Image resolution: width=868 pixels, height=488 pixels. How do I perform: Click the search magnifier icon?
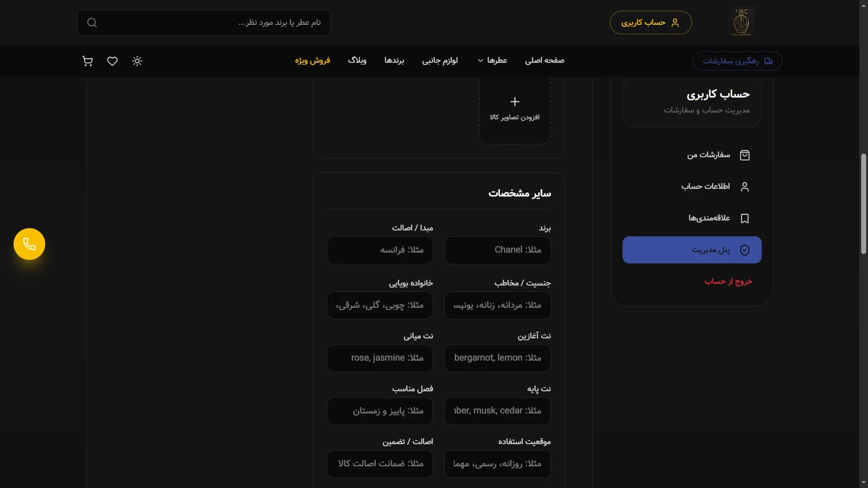(x=92, y=23)
